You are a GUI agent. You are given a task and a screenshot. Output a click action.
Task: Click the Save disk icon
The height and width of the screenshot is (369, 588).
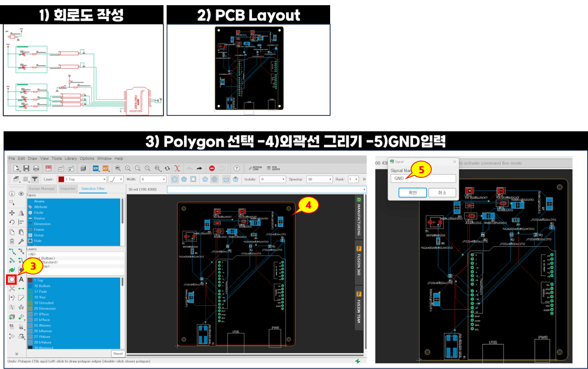(x=26, y=169)
